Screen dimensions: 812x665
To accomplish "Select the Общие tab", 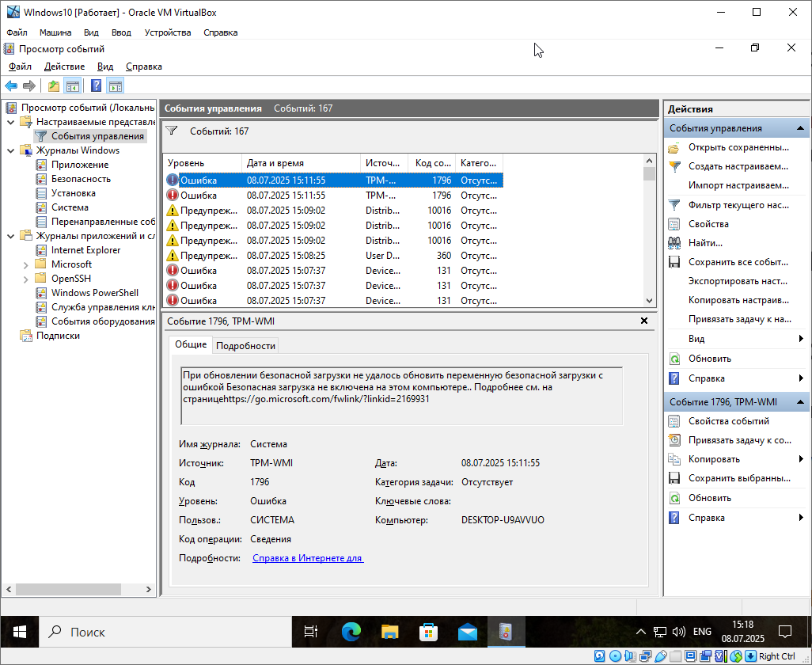I will point(191,344).
